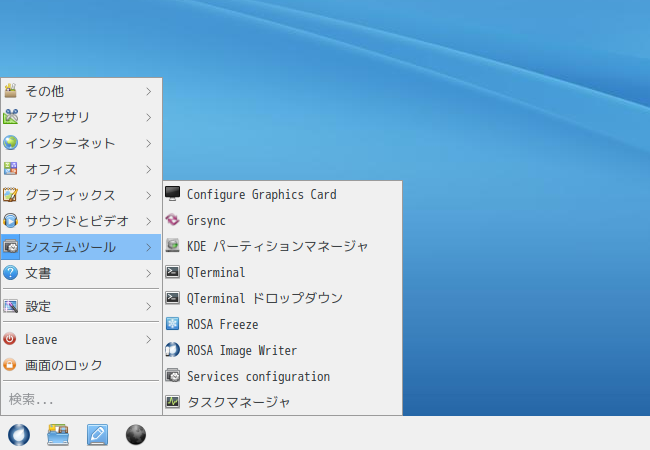Launch Grsync from the submenu

tap(206, 220)
